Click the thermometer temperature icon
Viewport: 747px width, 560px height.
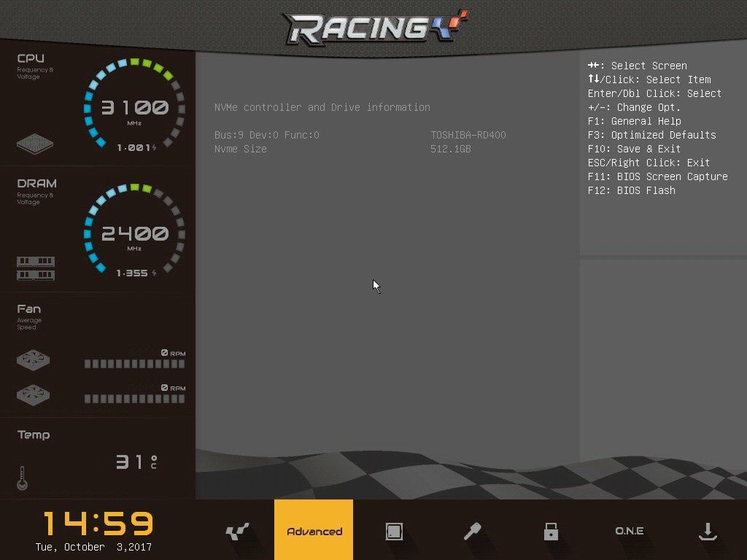click(22, 478)
